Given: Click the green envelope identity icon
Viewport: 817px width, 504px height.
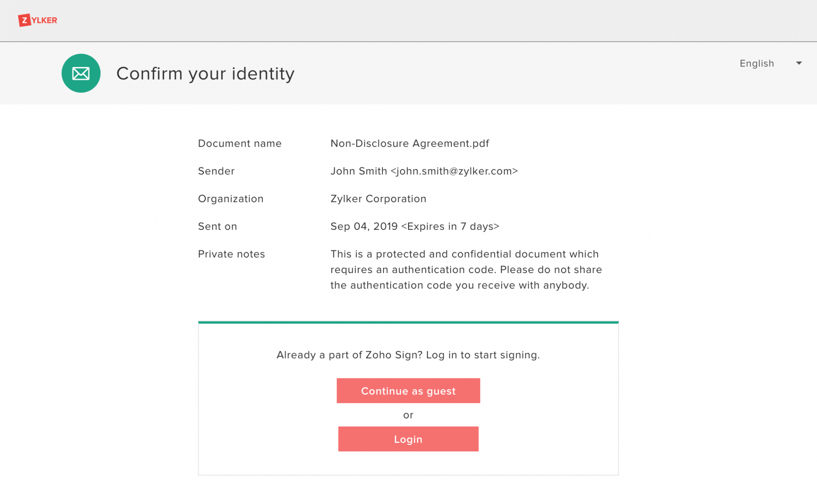Looking at the screenshot, I should (x=81, y=73).
